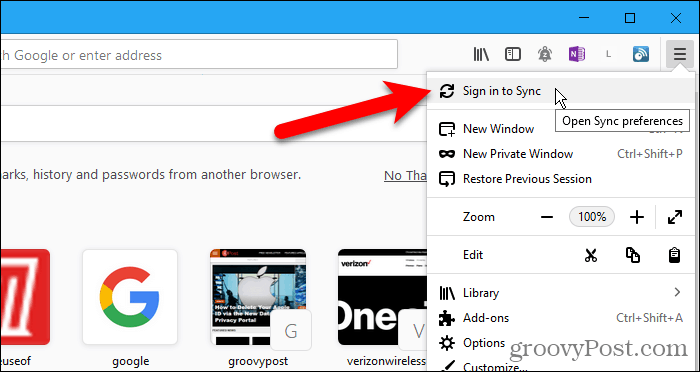
Task: Click the L extension icon
Action: click(608, 54)
